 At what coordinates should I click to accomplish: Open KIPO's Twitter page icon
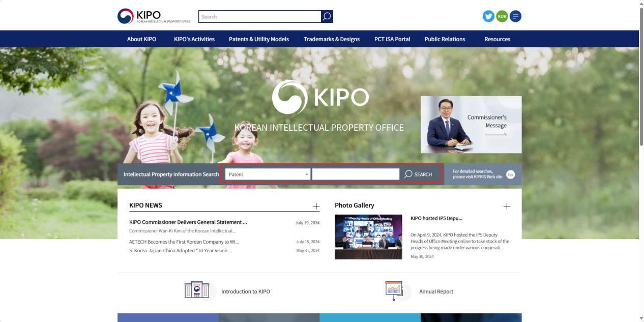click(488, 16)
